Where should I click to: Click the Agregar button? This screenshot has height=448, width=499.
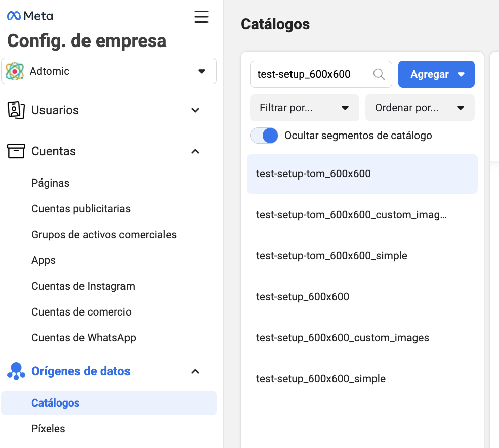436,74
